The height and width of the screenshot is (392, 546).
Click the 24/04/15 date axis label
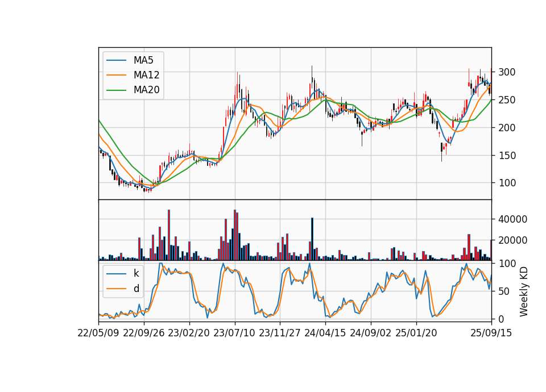[325, 333]
